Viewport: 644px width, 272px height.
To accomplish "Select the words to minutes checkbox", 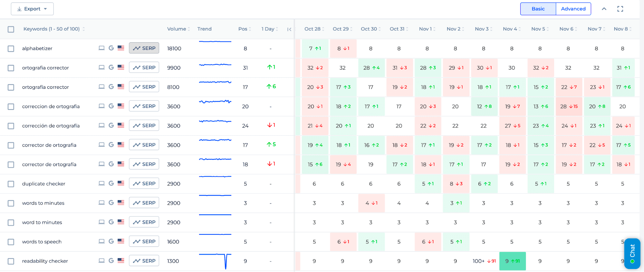I will point(11,203).
